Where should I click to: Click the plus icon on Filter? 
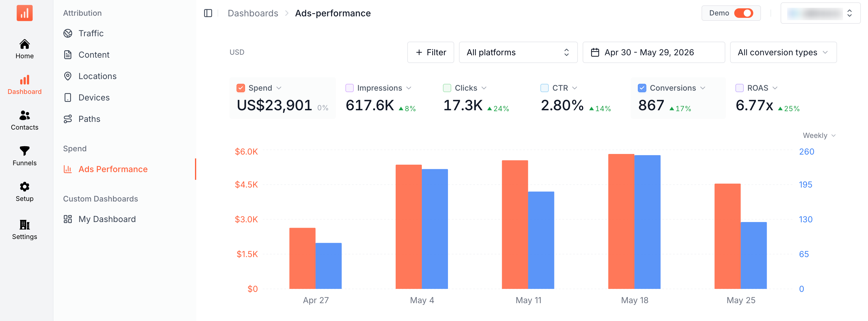(419, 53)
